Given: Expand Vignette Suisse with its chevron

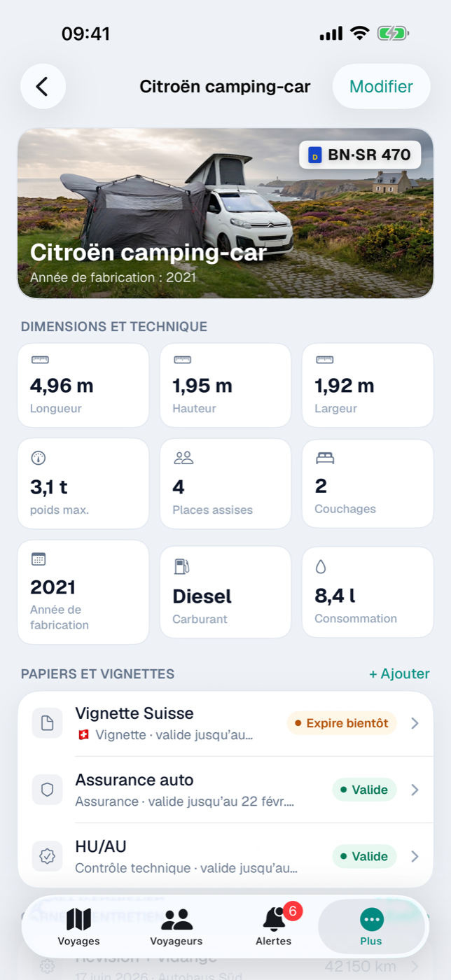Looking at the screenshot, I should [x=415, y=723].
